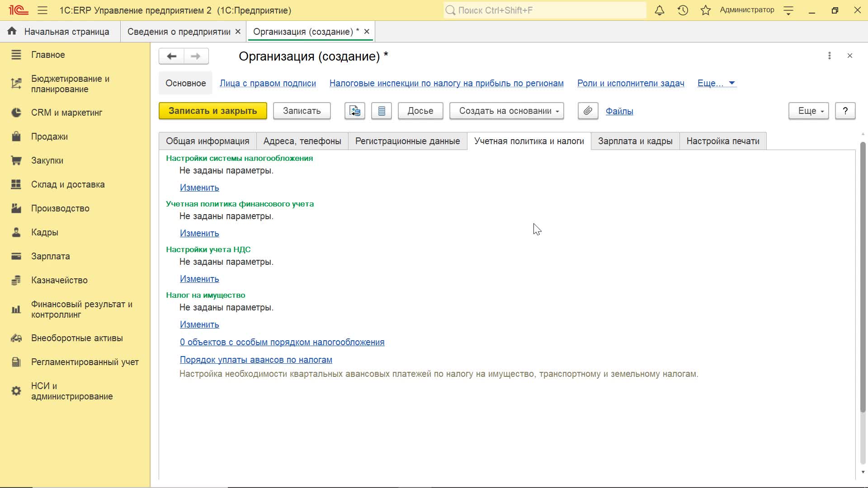Click the 1C logo icon
Screen dimensions: 868x488
[x=19, y=10]
